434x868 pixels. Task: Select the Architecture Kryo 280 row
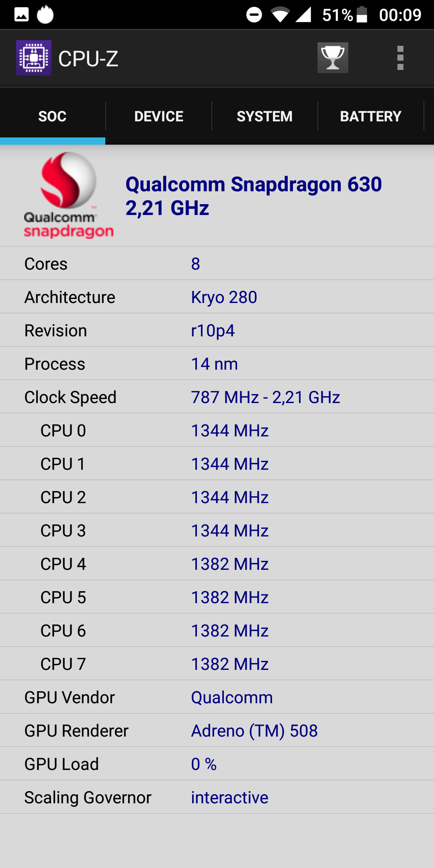(217, 297)
